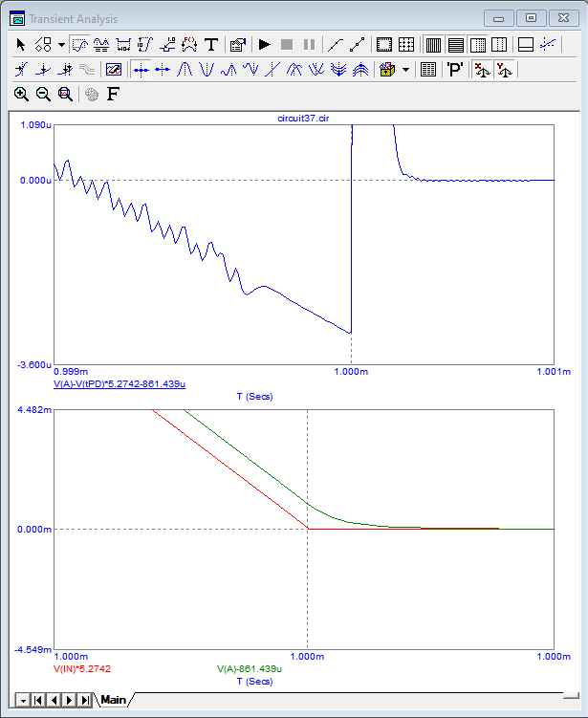Select the green V(A)-861.439u curve label
Image resolution: width=588 pixels, height=718 pixels.
250,669
